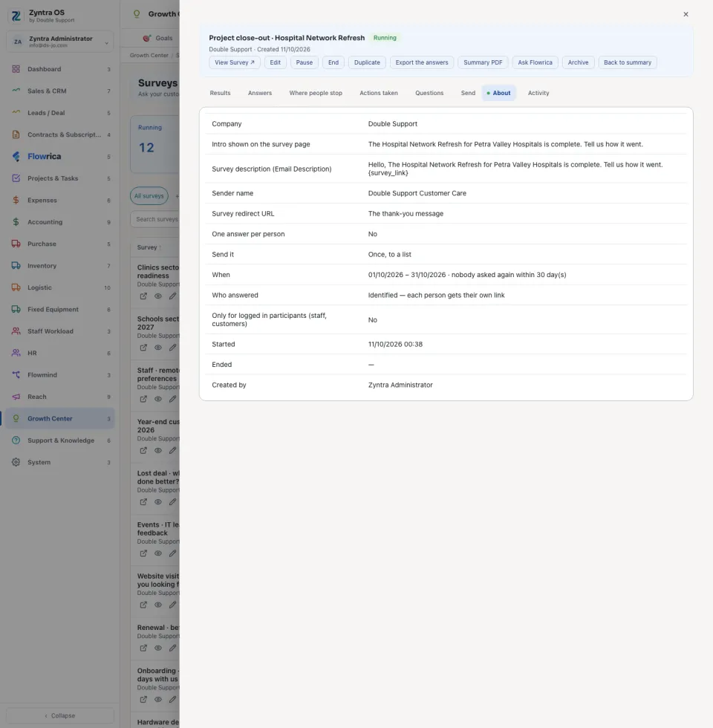Click the Flowmind sidebar icon
The width and height of the screenshot is (713, 728).
pos(16,374)
